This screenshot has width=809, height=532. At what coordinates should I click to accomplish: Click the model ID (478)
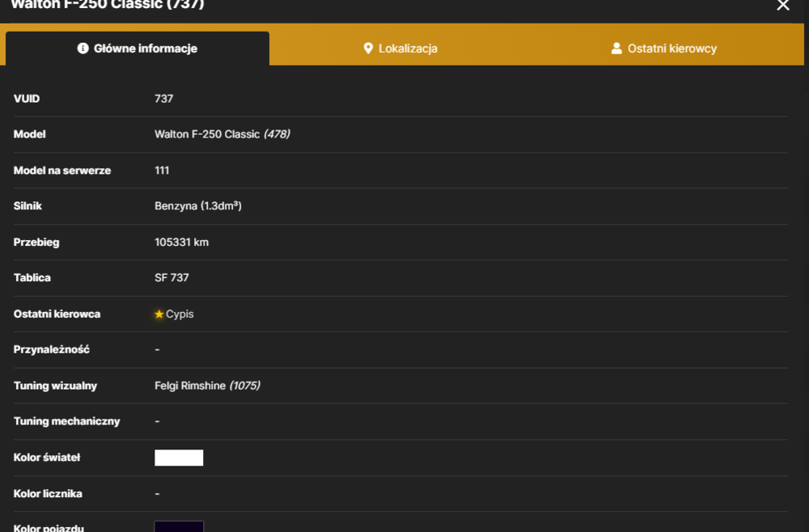point(277,134)
